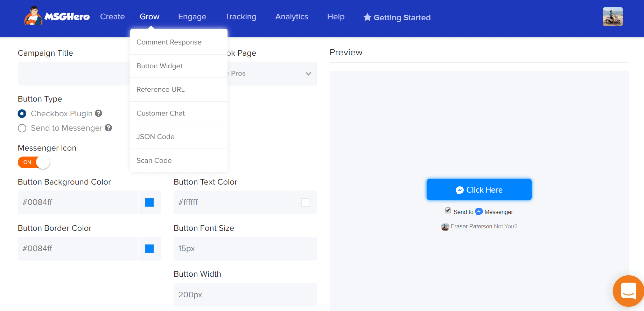Choose Reference URL from Grow menu

tap(179, 89)
